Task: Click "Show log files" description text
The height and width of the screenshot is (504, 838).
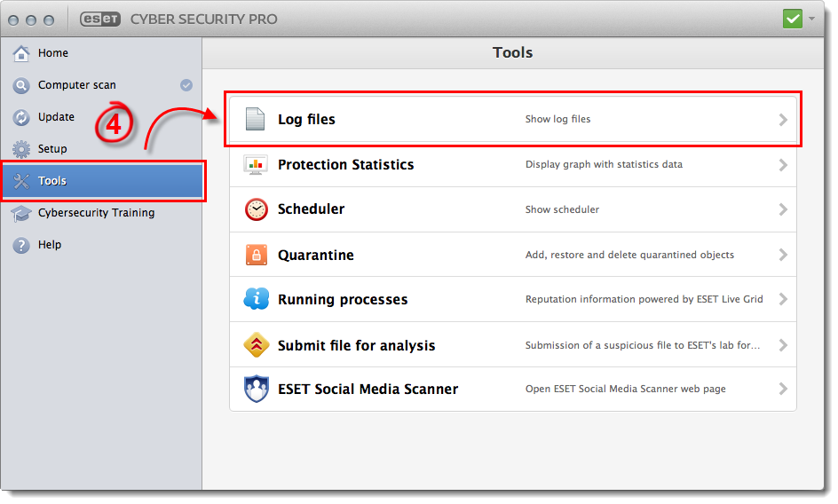Action: 557,119
